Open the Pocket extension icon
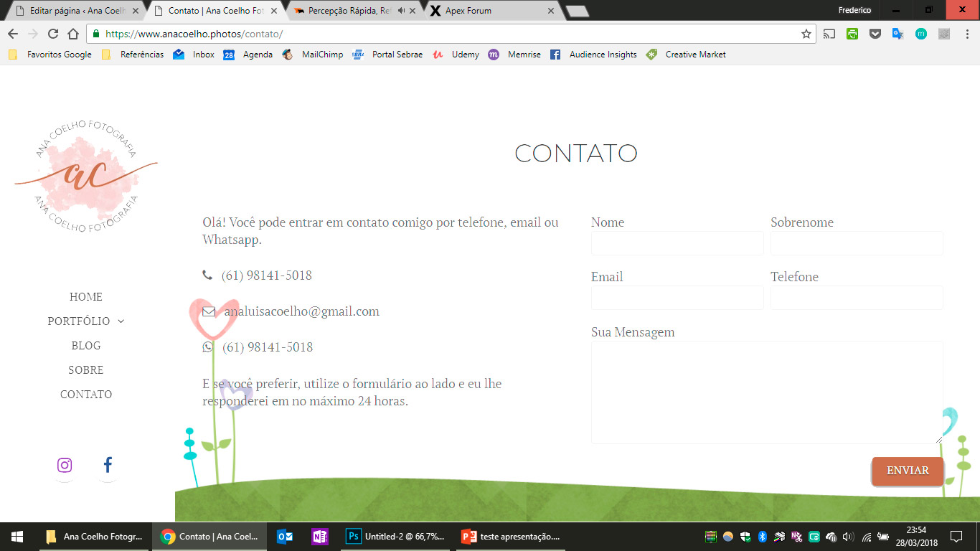This screenshot has height=551, width=980. tap(875, 34)
